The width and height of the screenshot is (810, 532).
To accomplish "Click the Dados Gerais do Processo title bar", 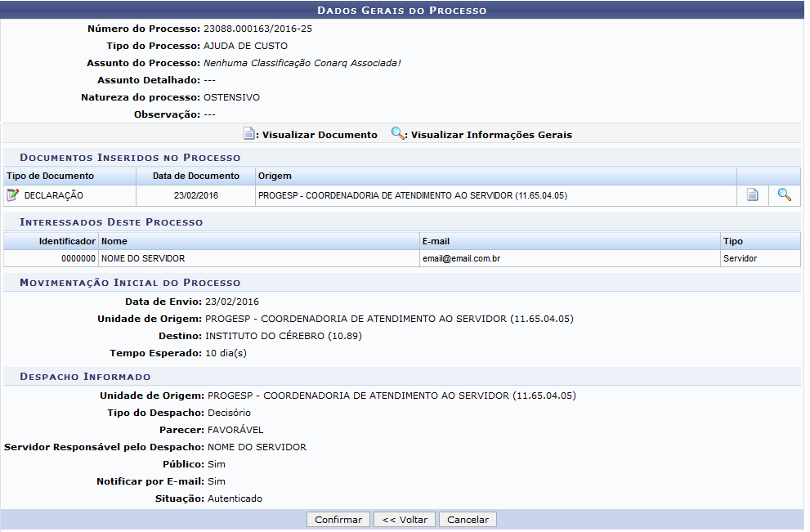I will point(401,10).
